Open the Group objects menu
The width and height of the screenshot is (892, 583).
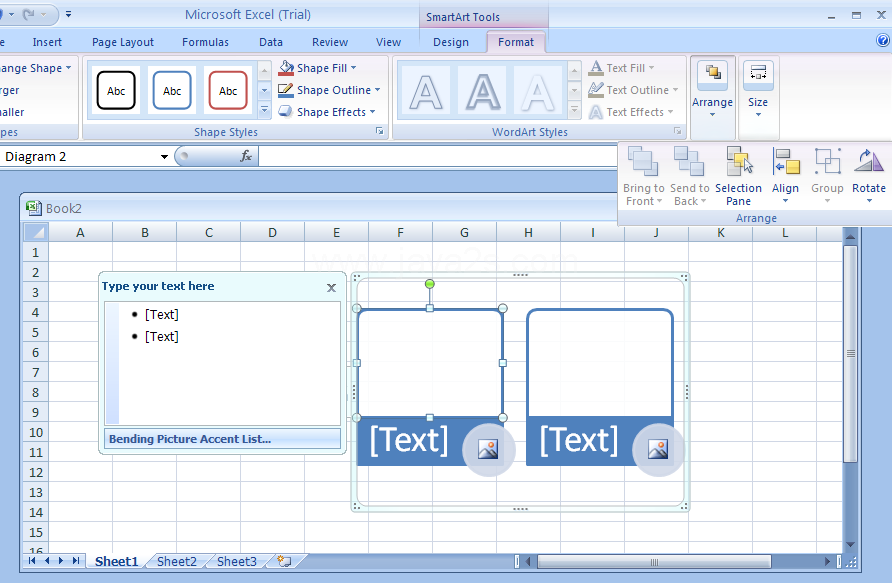coord(827,176)
